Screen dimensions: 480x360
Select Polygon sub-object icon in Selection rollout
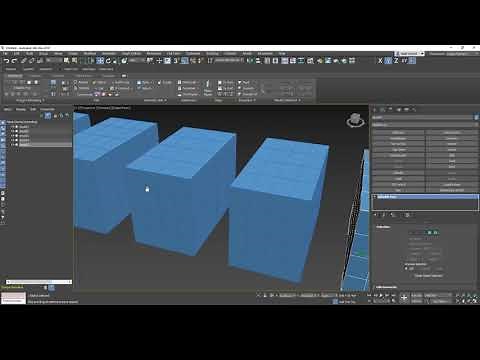[430, 232]
